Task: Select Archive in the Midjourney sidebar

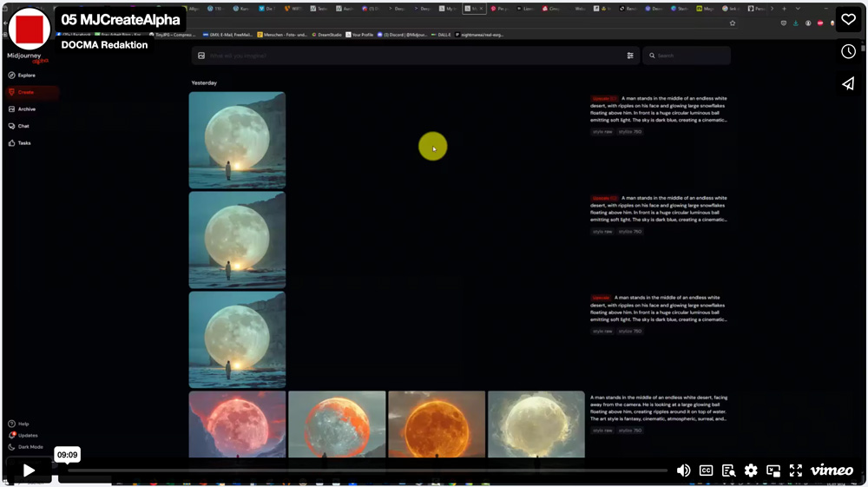Action: click(x=26, y=109)
